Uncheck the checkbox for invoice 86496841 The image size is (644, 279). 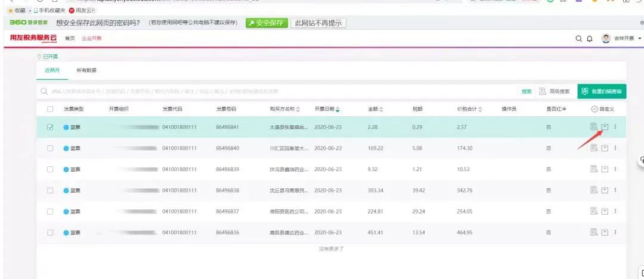[50, 127]
